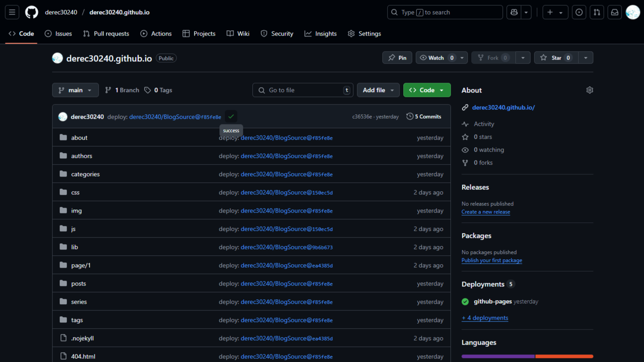Screen dimensions: 644x362
Task: Click the .nojekyll file icon
Action: 63,338
